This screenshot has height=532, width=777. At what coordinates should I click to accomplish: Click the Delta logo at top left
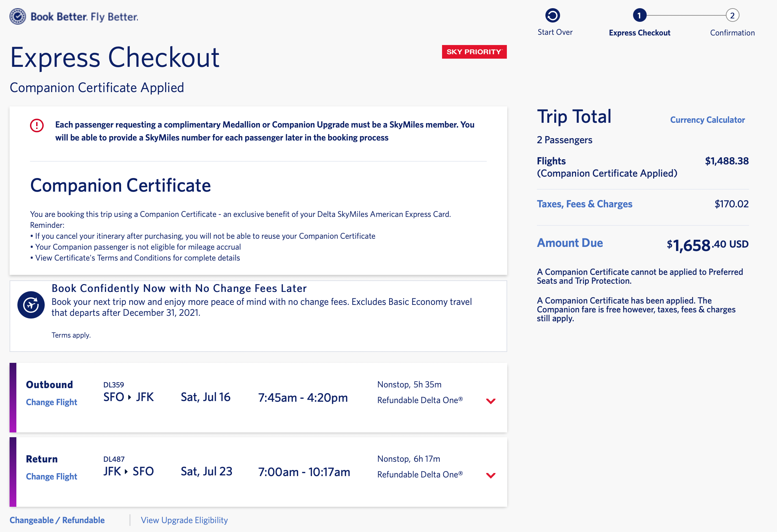pos(18,16)
